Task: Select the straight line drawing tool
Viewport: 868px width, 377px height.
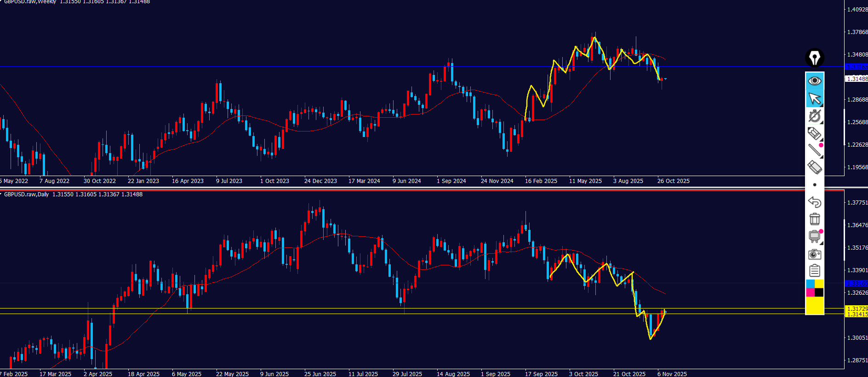Action: click(814, 150)
